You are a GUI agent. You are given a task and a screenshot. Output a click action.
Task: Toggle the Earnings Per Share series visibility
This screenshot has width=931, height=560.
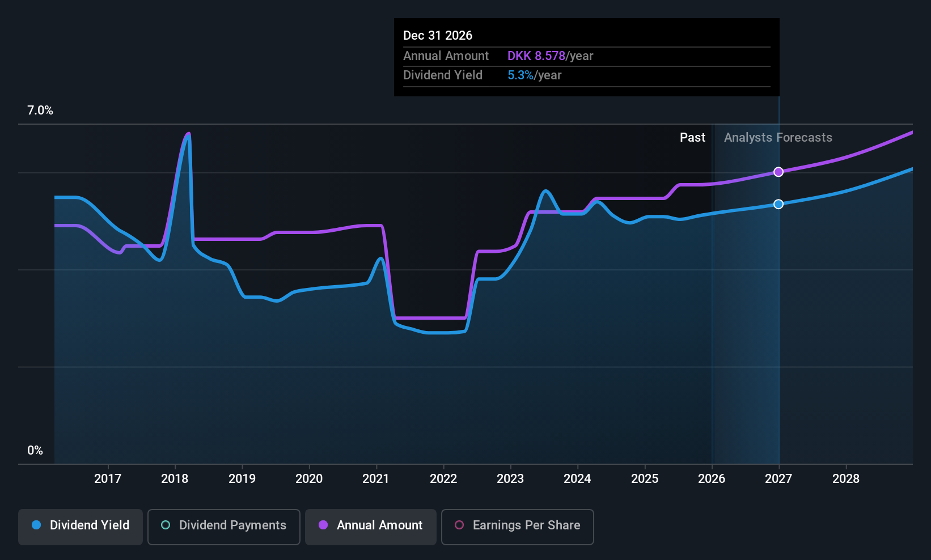pyautogui.click(x=517, y=525)
